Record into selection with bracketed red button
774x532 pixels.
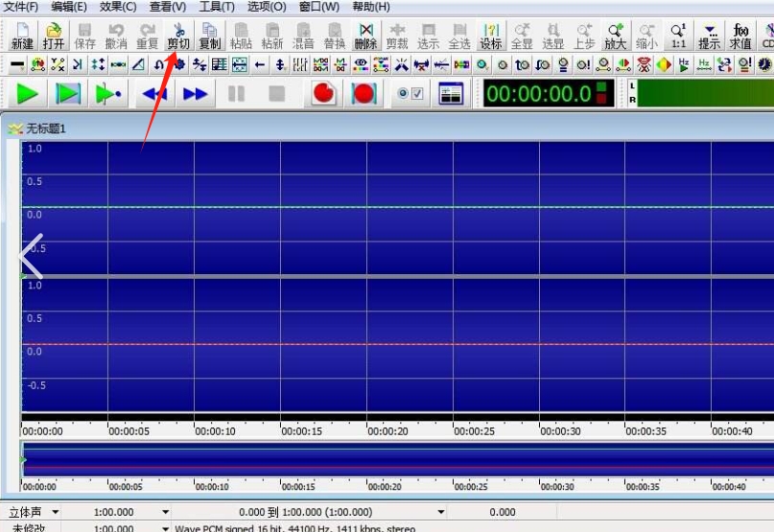[x=364, y=93]
